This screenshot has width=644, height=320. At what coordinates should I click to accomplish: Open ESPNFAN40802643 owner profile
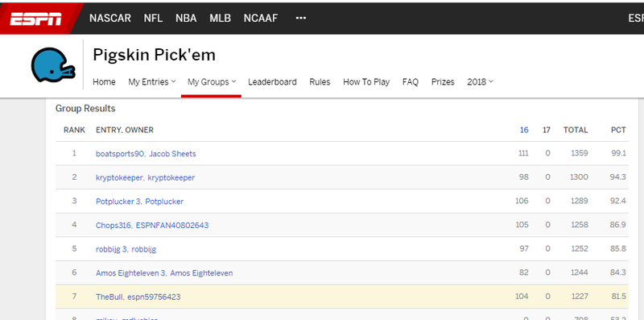pos(172,226)
